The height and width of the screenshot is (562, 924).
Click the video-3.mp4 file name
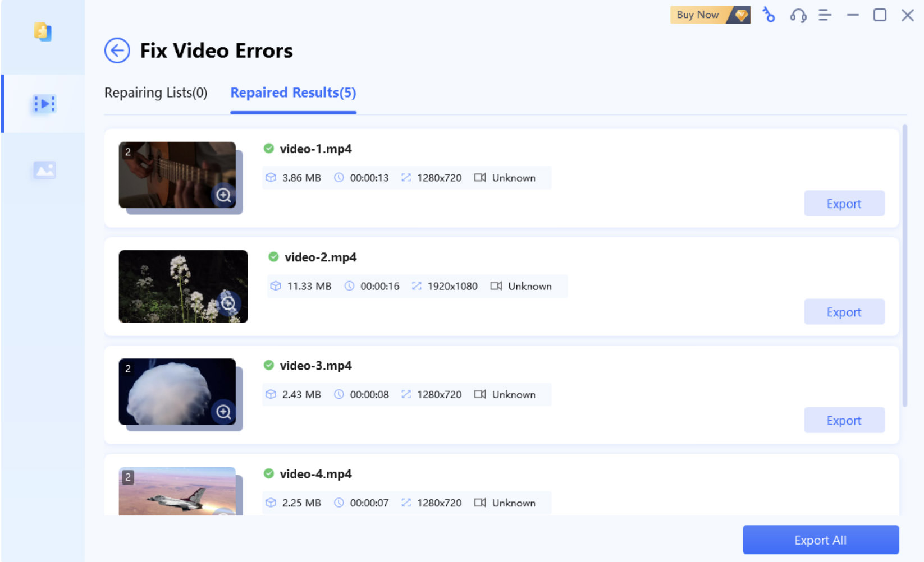[315, 365]
